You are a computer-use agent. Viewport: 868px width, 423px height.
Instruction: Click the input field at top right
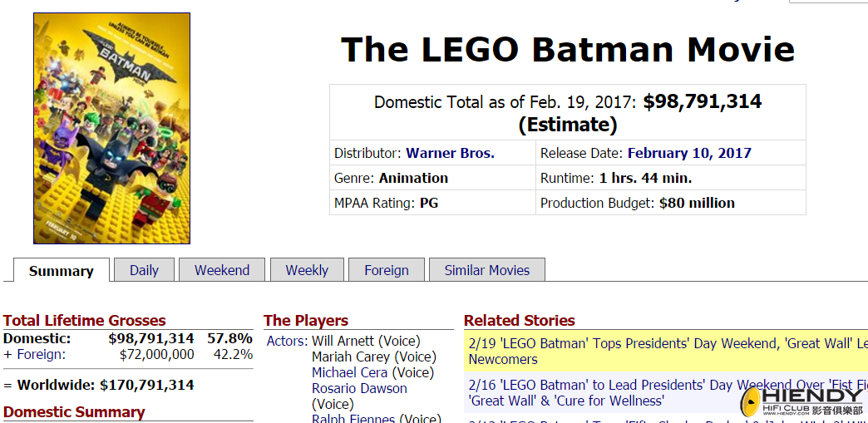(828, 2)
